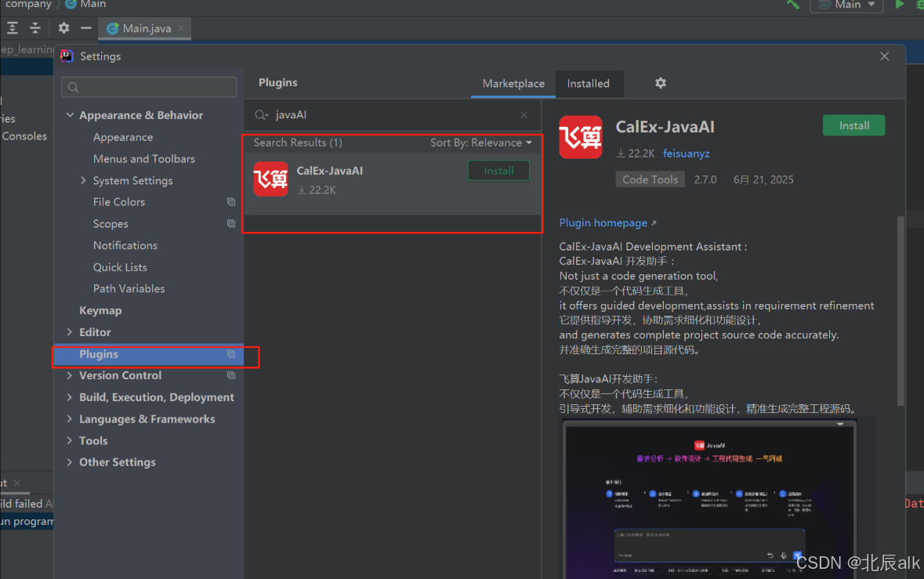Select Menus and Toolbars item
The width and height of the screenshot is (924, 579).
pyautogui.click(x=143, y=159)
